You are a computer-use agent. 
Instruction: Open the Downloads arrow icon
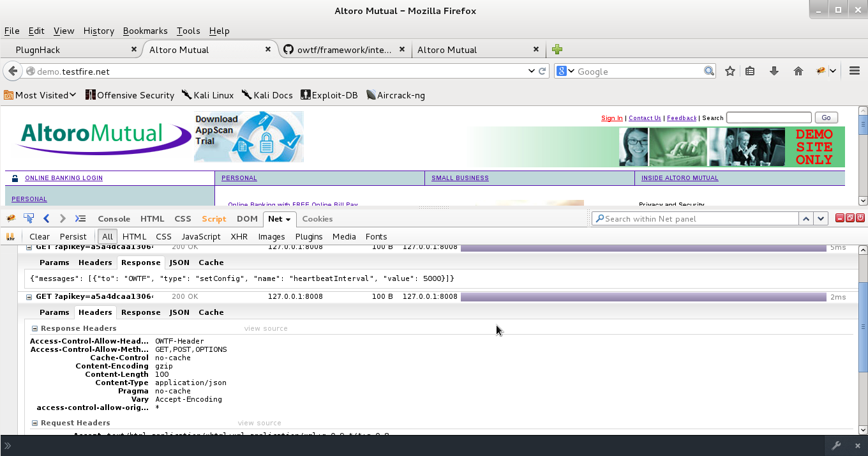pyautogui.click(x=774, y=72)
